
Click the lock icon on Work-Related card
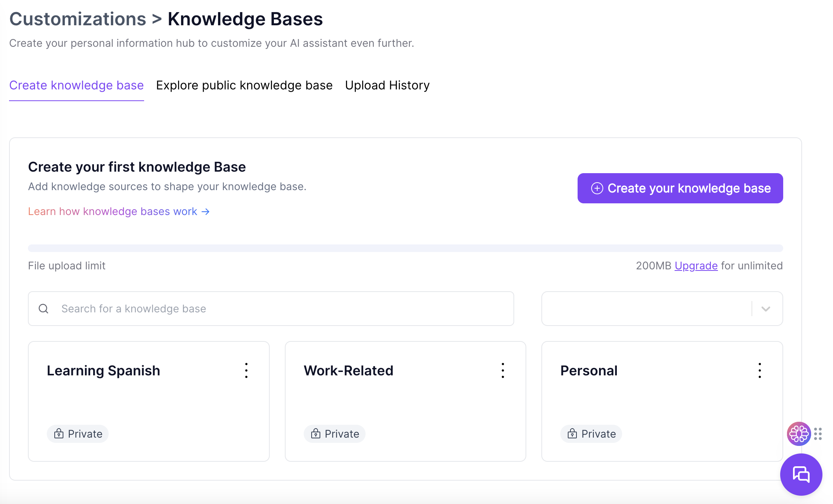pyautogui.click(x=316, y=433)
